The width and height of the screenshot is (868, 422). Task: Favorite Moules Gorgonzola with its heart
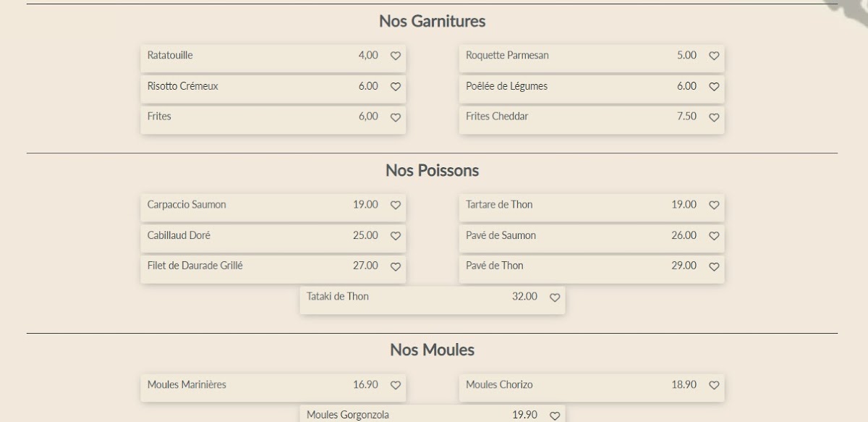click(x=555, y=415)
